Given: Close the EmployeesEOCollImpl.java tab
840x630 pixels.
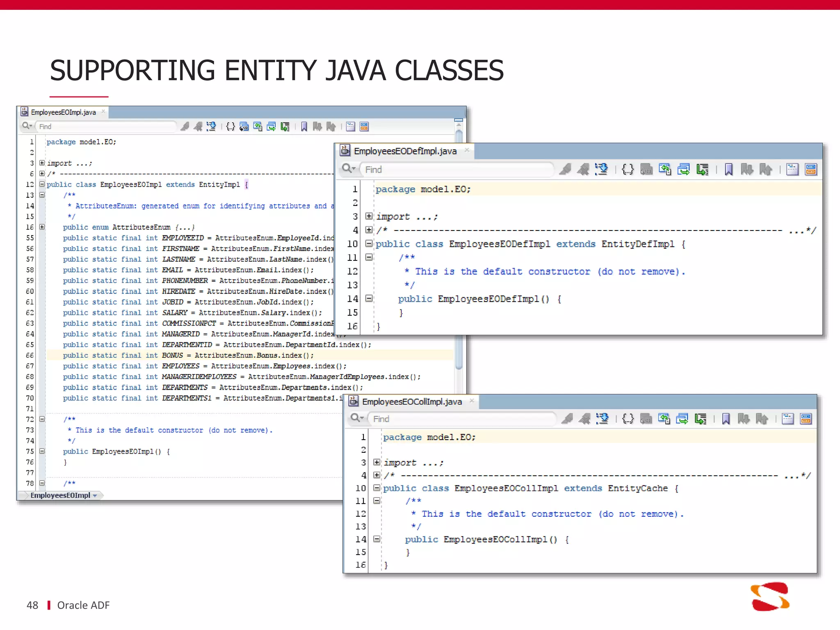Looking at the screenshot, I should (x=472, y=401).
